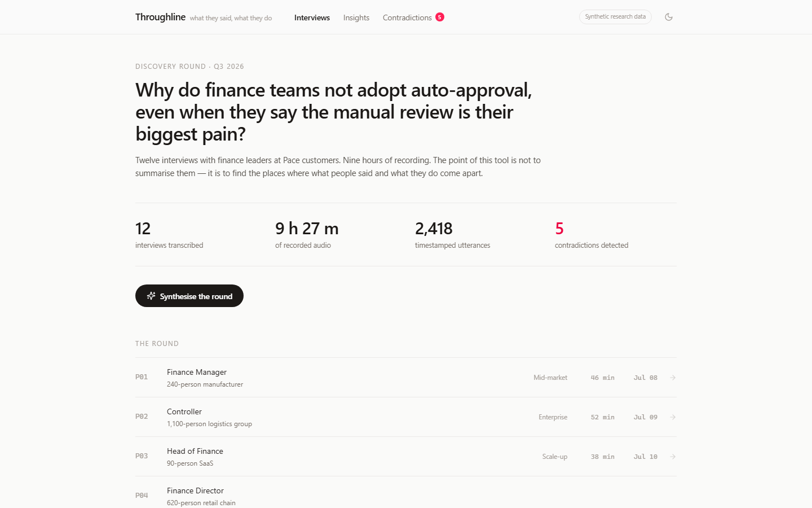Click the Contradictions count badge
The image size is (812, 508).
tap(440, 17)
